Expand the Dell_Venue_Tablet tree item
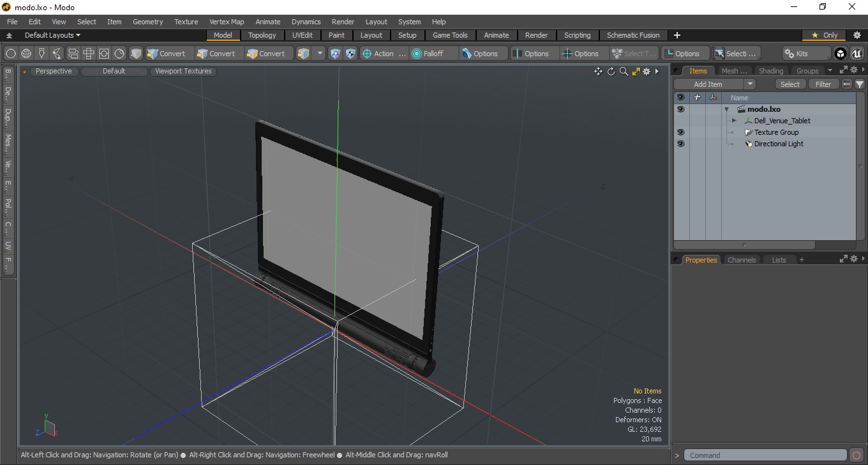The image size is (868, 465). (734, 121)
